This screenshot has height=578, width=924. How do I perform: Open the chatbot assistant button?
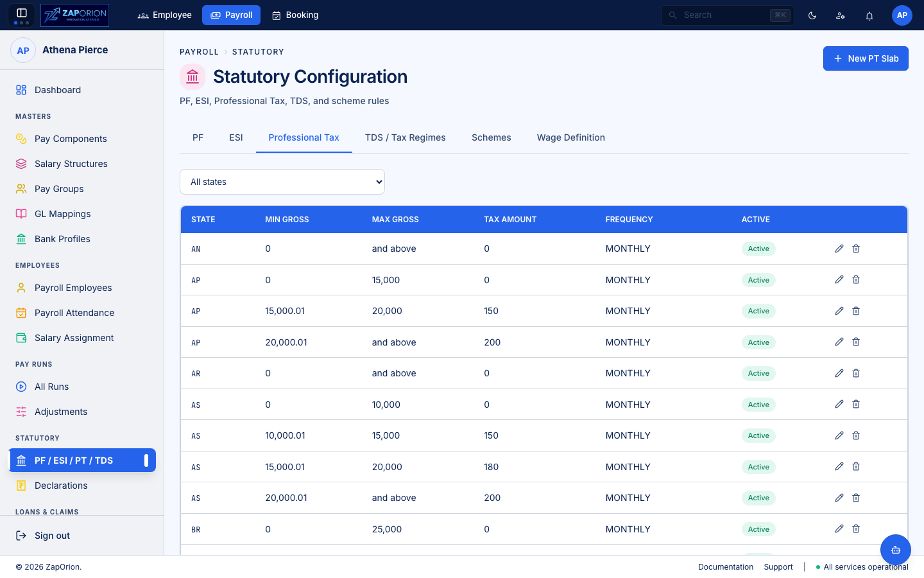tap(896, 550)
